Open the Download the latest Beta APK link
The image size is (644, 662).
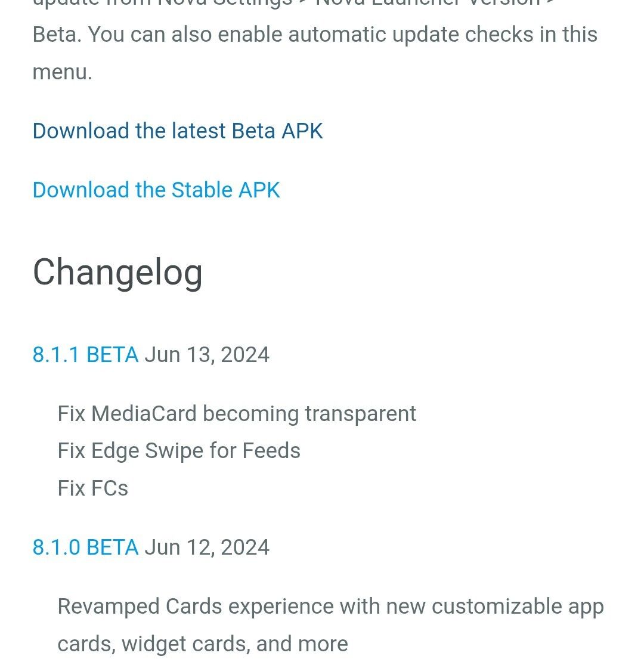pyautogui.click(x=178, y=131)
